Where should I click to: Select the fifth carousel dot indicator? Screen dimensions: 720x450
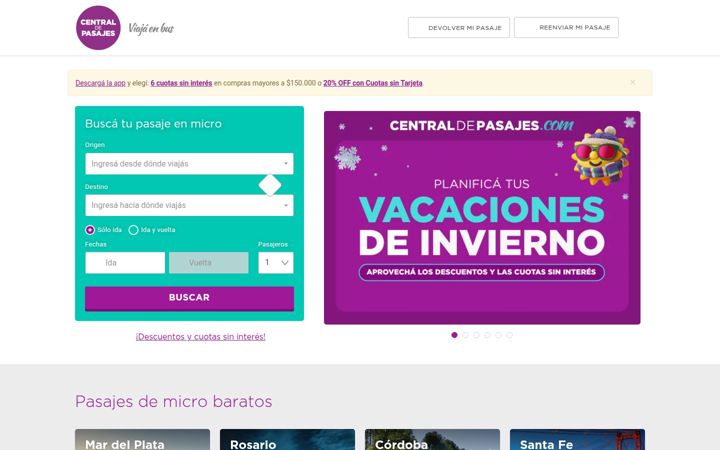click(498, 335)
